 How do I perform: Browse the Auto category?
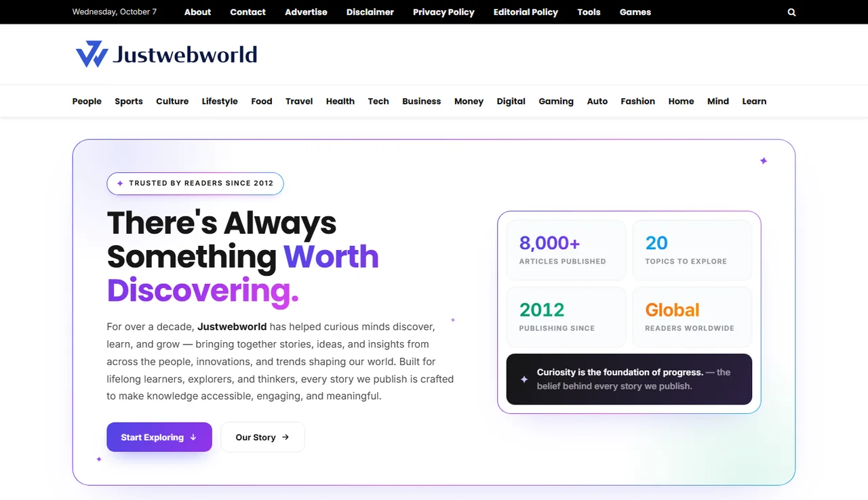tap(597, 102)
